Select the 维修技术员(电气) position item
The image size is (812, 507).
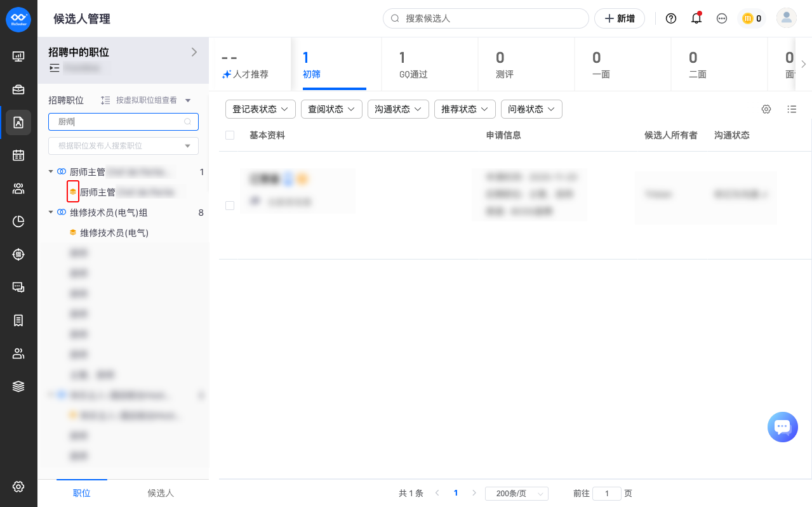tap(114, 233)
